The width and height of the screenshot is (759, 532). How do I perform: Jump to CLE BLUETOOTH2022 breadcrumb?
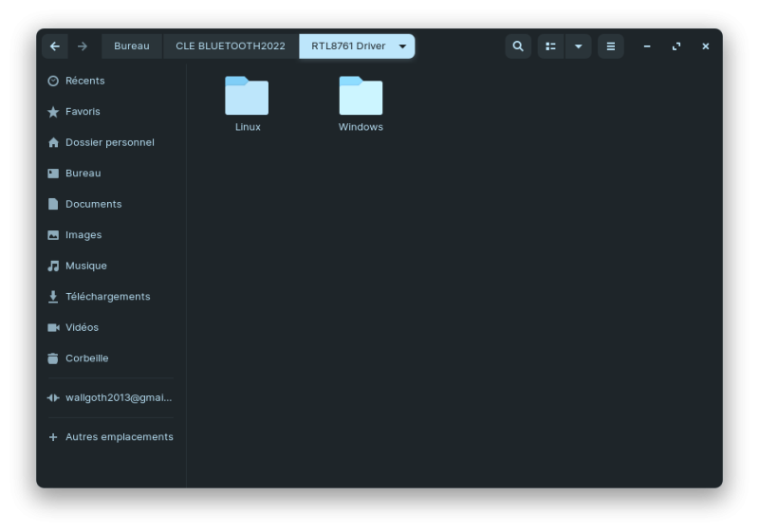(x=231, y=46)
